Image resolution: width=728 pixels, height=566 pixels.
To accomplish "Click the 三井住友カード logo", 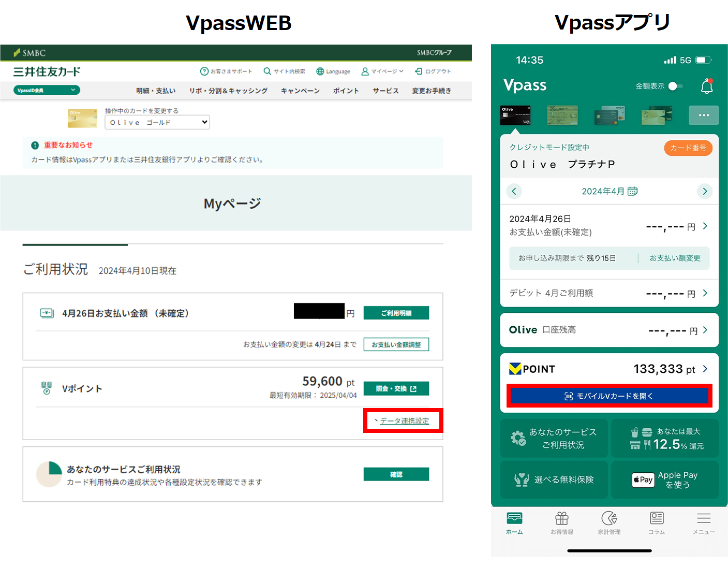I will [x=47, y=71].
